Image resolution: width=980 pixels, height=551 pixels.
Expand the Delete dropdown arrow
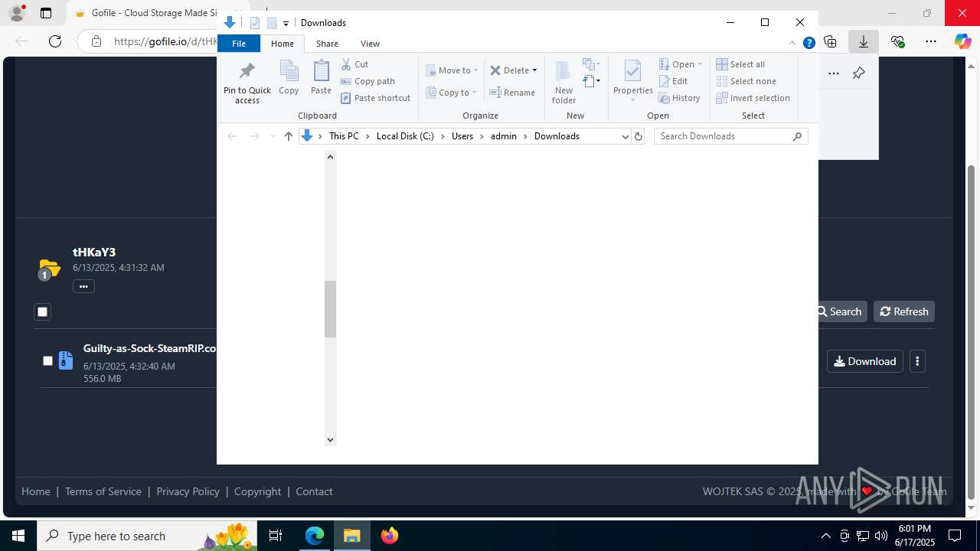coord(534,70)
